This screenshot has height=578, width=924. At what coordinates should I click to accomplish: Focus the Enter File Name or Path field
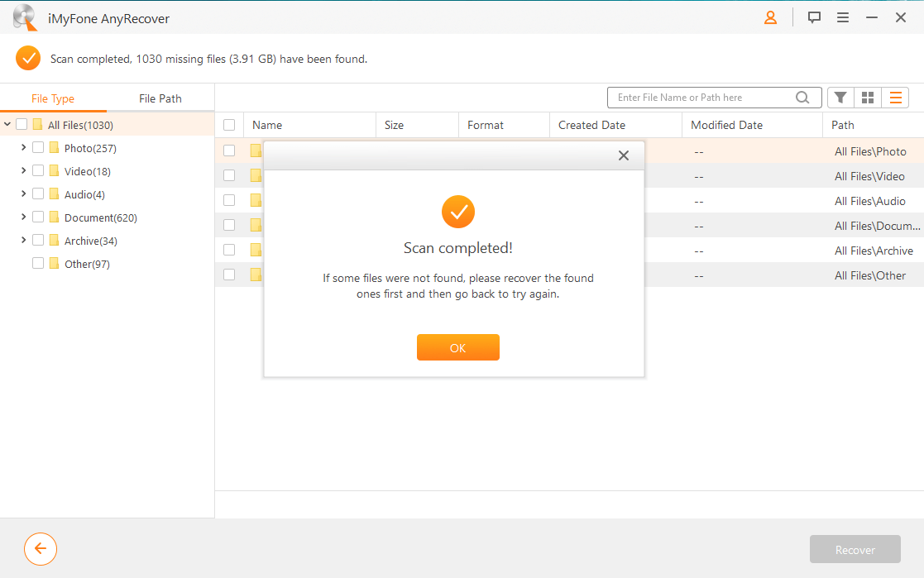tap(714, 98)
